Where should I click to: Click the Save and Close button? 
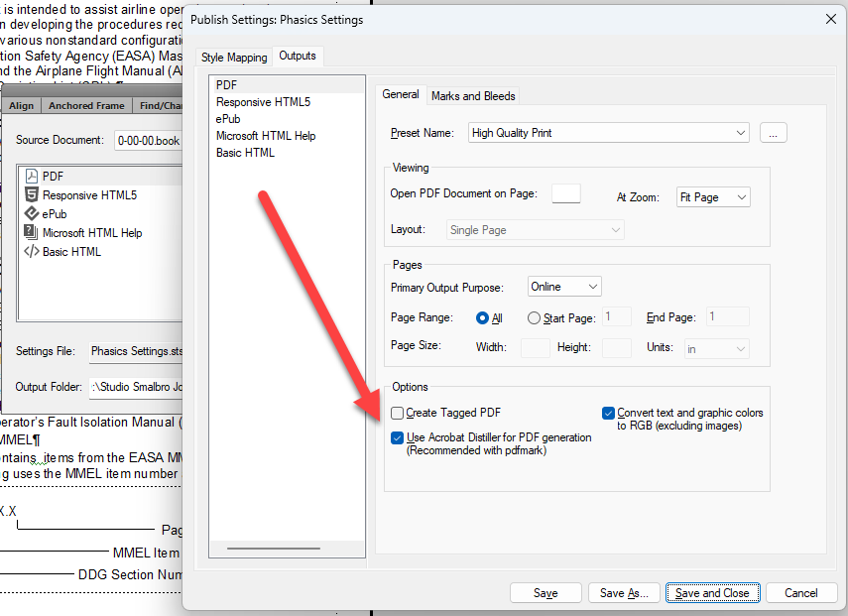(x=713, y=592)
